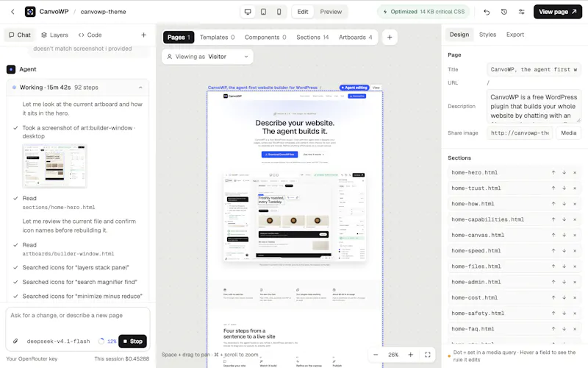Add a new page with plus button
This screenshot has width=588, height=368.
click(390, 38)
